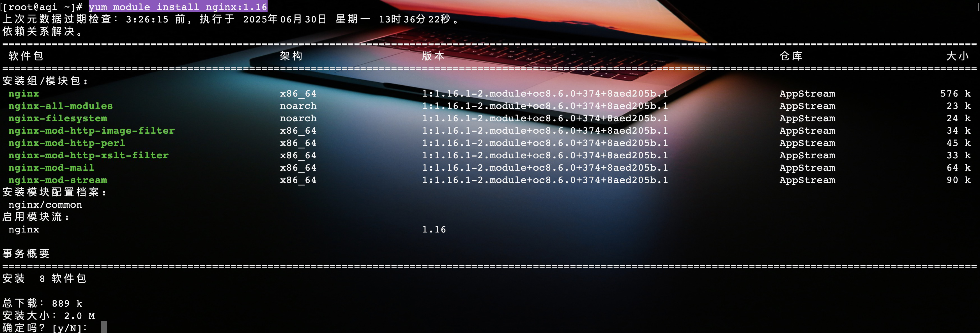Click noarch in the nginx-all-modules row

(298, 106)
